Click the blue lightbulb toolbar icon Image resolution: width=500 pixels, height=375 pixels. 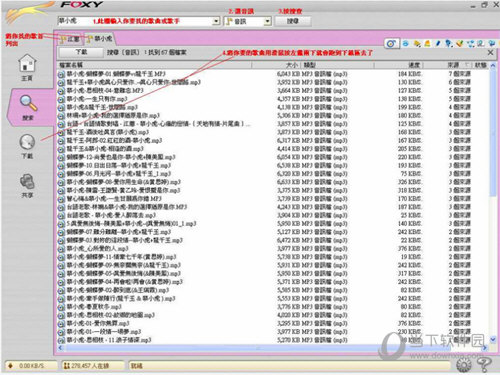pyautogui.click(x=449, y=43)
